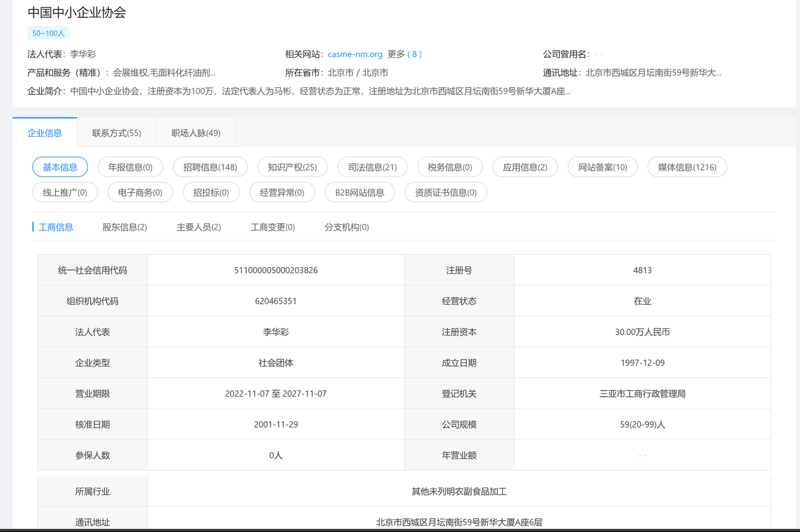
Task: Open 资质证书信息(0) section
Action: pos(446,193)
